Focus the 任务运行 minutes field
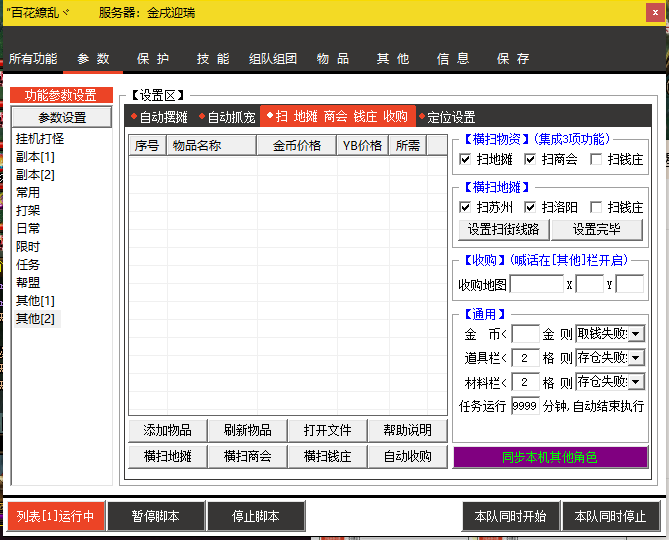This screenshot has height=540, width=669. (525, 406)
